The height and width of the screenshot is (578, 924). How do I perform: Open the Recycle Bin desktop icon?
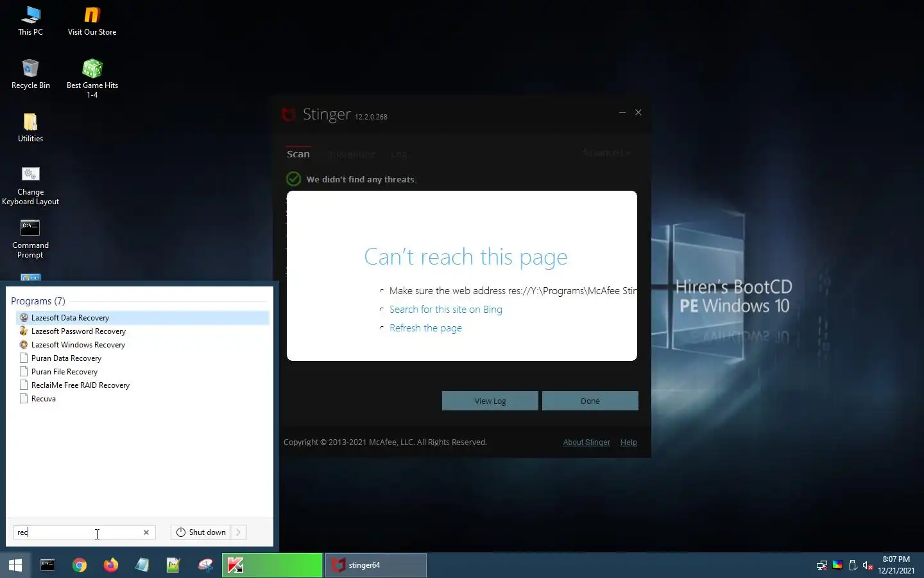(30, 74)
